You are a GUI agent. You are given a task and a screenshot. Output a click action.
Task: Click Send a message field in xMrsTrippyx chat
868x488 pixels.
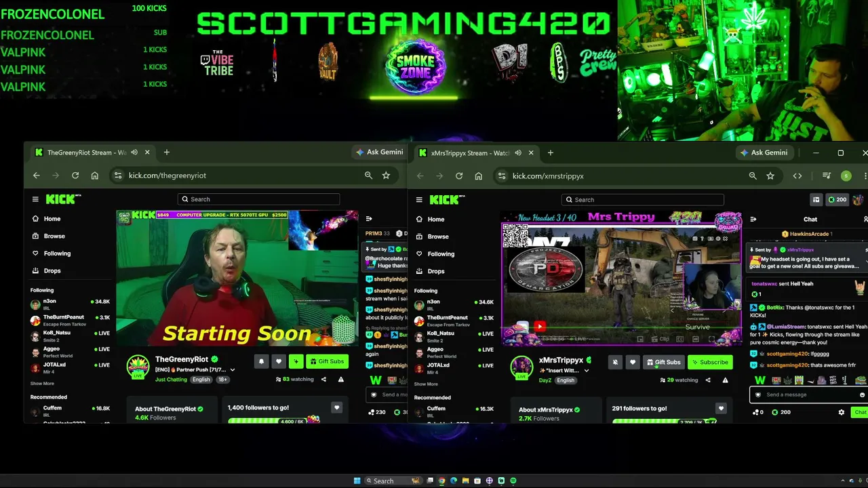[x=808, y=394]
